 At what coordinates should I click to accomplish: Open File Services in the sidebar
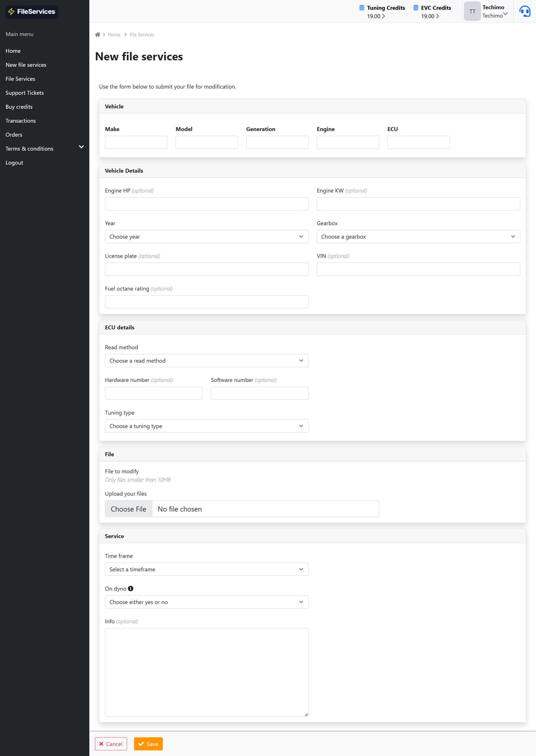(20, 79)
